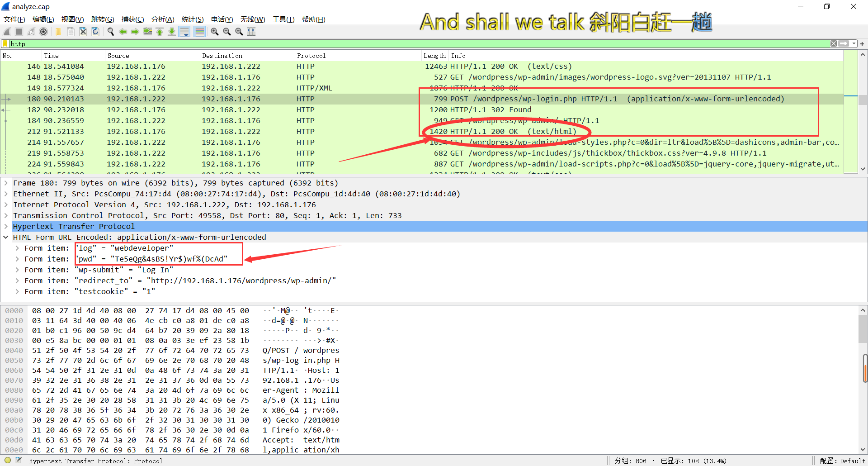The image size is (868, 466).
Task: Jump to the last packet
Action: (172, 32)
